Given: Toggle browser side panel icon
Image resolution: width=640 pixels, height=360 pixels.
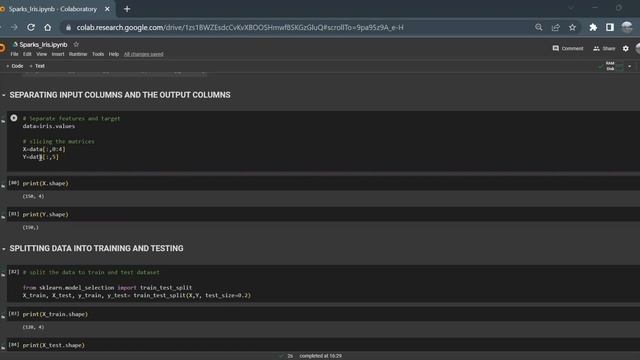Looking at the screenshot, I should point(610,27).
